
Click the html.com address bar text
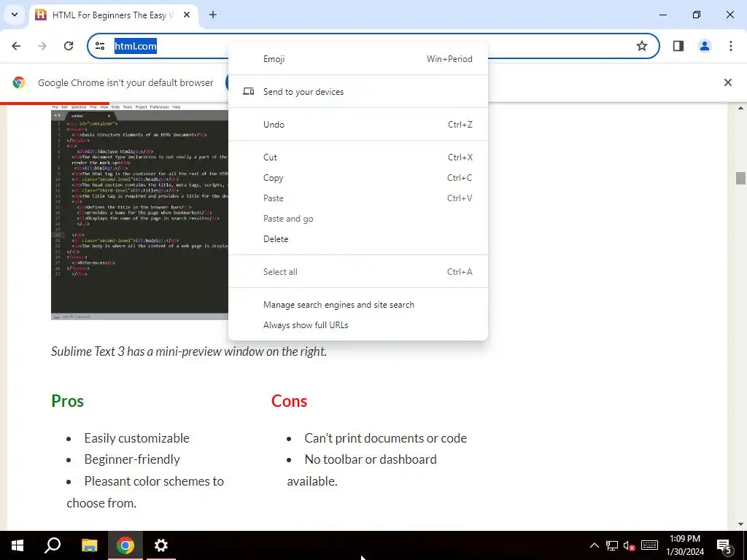click(x=135, y=46)
